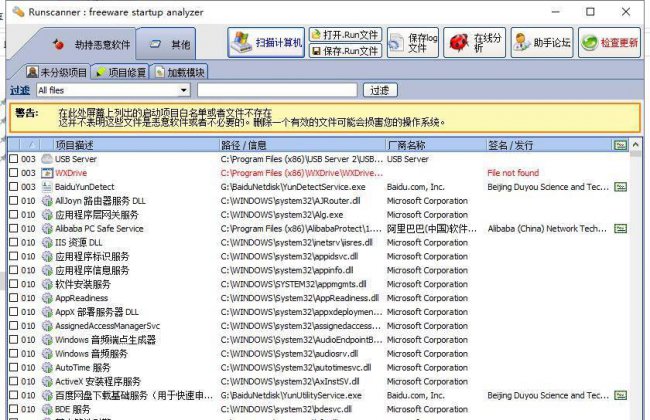
Task: Click gear icon of 百度网盘下载基础服务
Action: click(x=47, y=395)
